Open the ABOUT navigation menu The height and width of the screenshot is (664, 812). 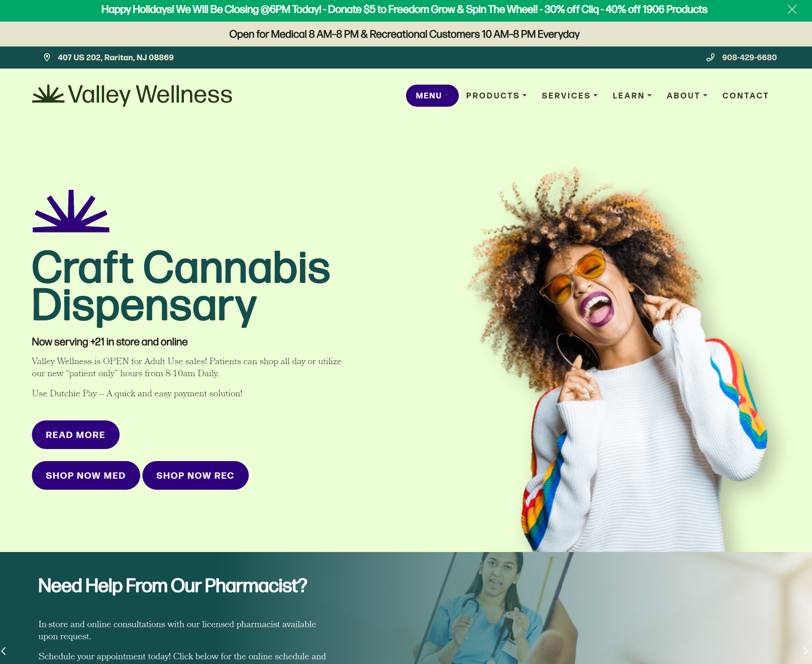[x=687, y=95]
